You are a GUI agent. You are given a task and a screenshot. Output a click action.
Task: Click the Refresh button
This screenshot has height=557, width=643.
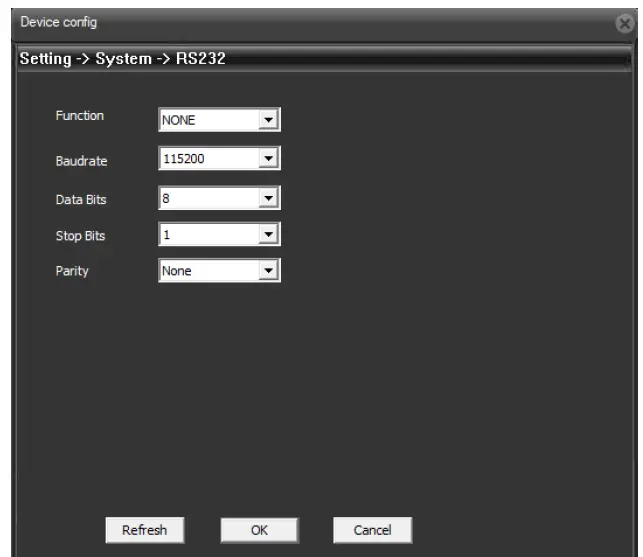(x=145, y=530)
